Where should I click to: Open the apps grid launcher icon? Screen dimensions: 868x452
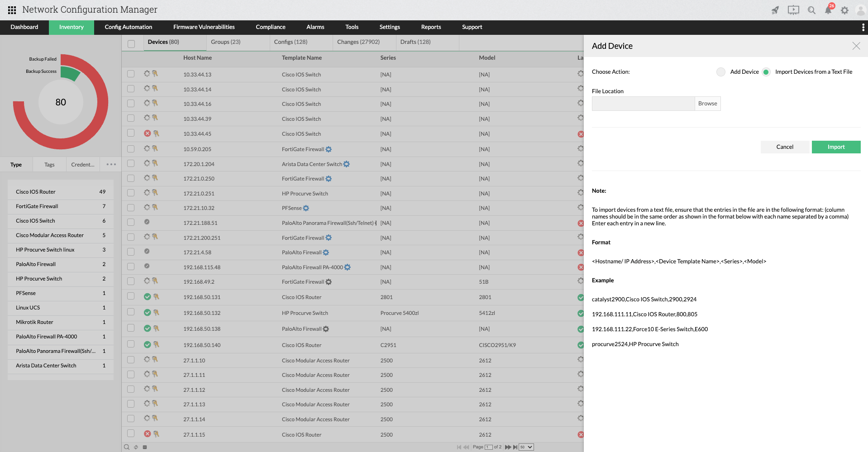tap(12, 10)
